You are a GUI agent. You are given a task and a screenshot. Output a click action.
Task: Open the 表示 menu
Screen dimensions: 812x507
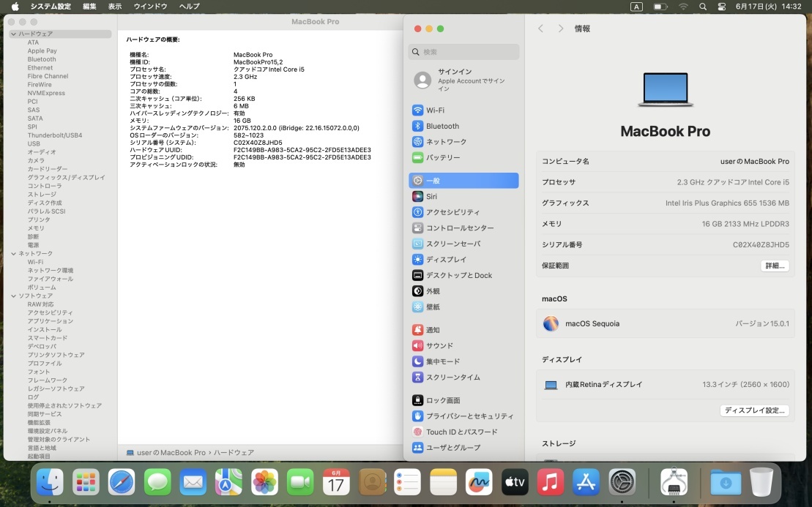(115, 7)
